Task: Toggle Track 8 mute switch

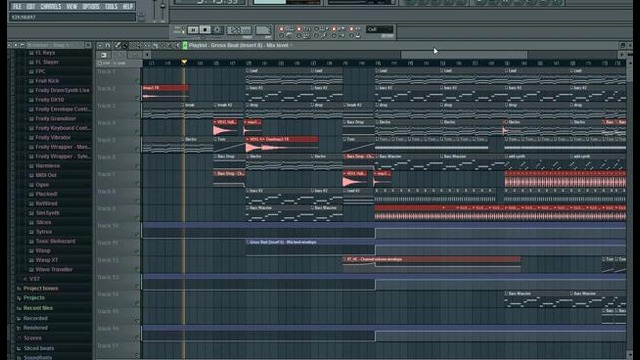Action: point(137,201)
